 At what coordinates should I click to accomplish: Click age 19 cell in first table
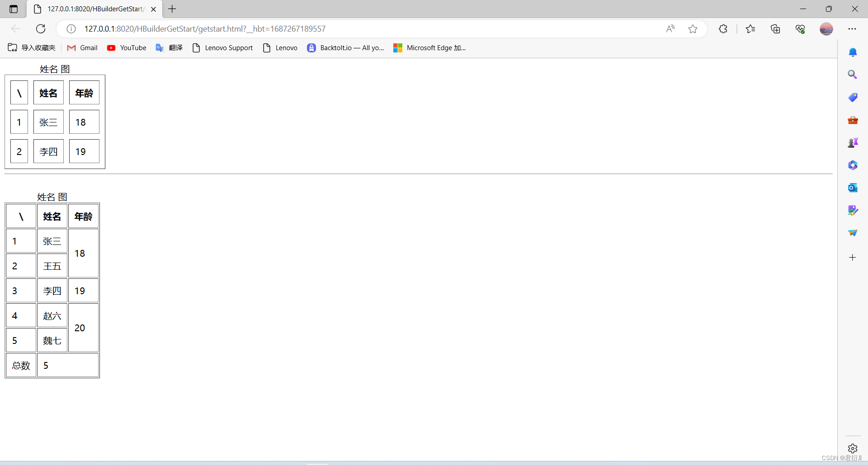84,151
